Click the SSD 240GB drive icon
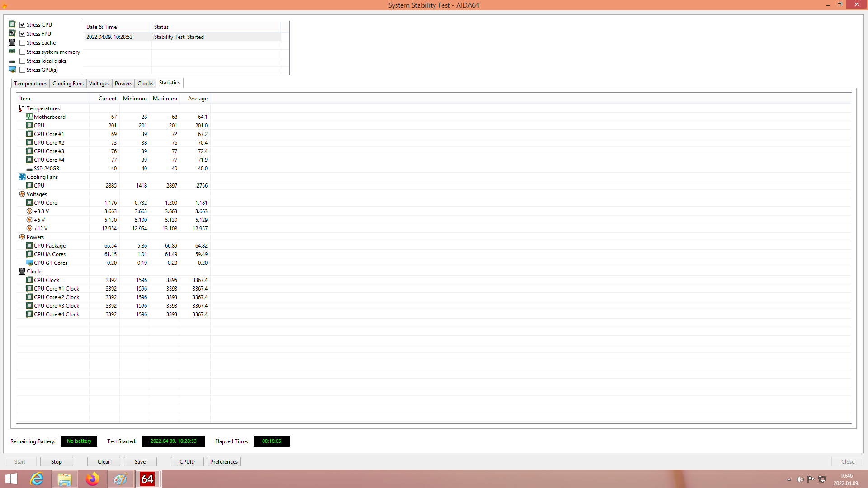Viewport: 868px width, 488px height. [x=29, y=169]
